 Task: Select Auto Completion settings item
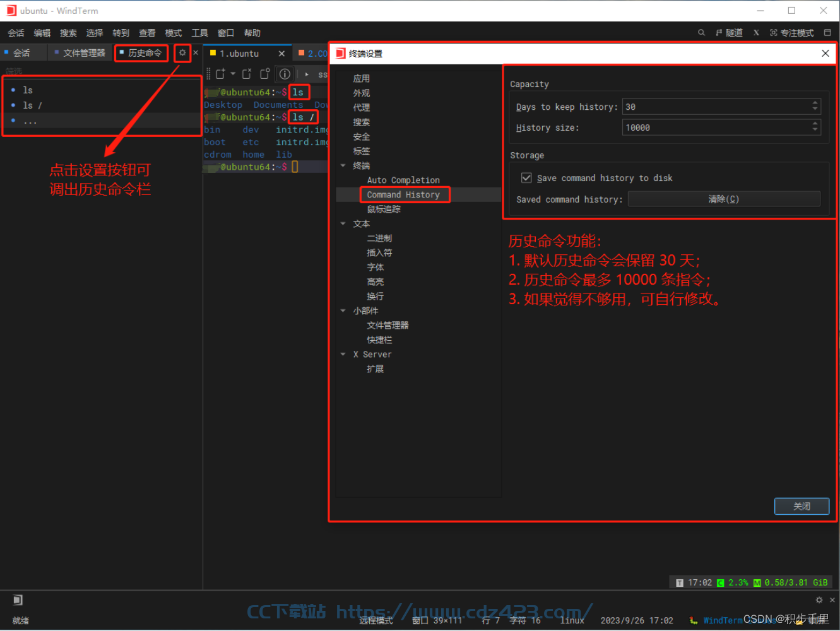pyautogui.click(x=403, y=180)
